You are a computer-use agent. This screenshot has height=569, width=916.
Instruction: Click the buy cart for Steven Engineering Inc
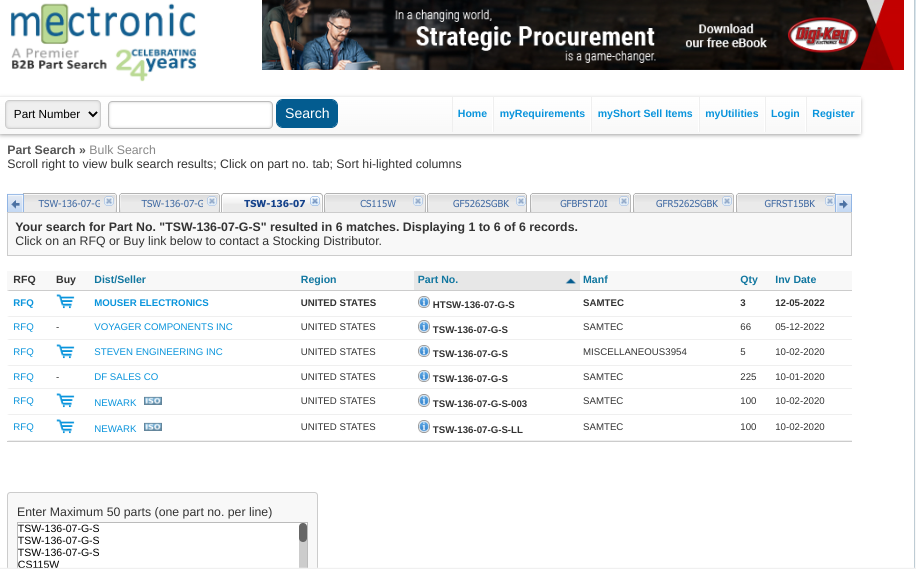pos(65,352)
